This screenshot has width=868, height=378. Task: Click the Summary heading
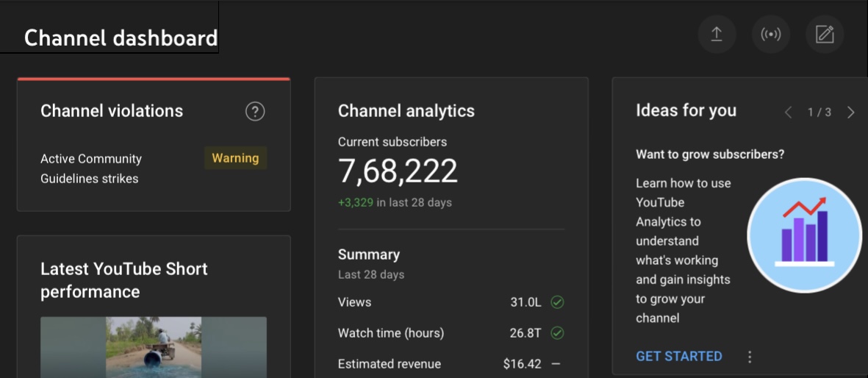369,255
